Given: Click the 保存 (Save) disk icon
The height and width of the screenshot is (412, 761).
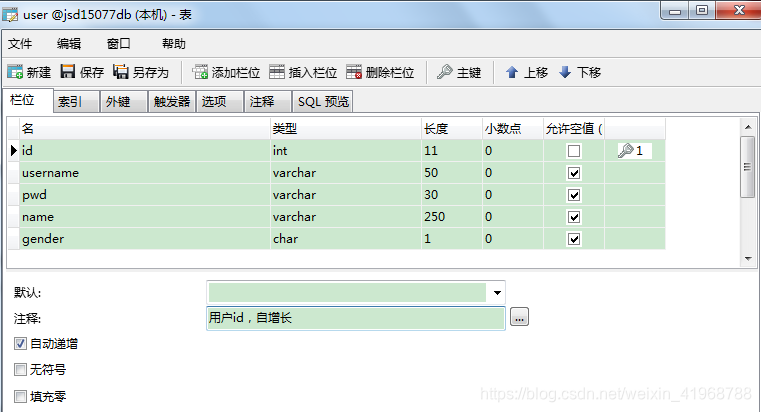Looking at the screenshot, I should tap(68, 72).
